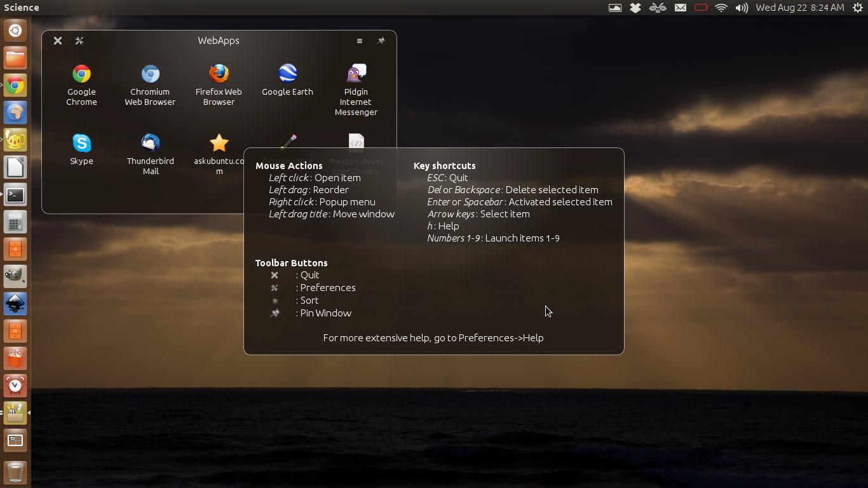
Task: Click Google Chrome icon in the launcher
Action: (16, 86)
